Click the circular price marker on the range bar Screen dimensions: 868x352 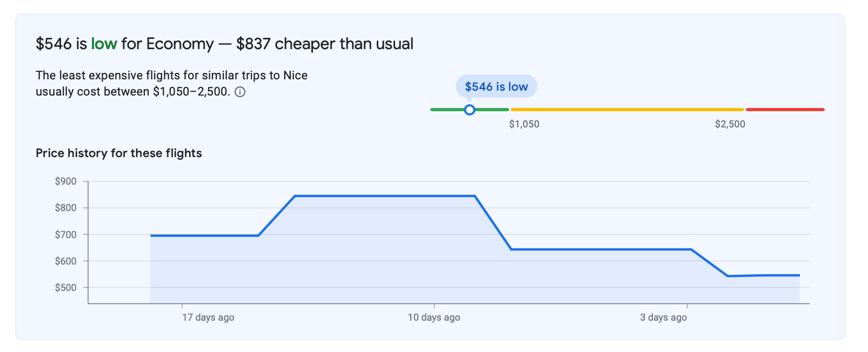470,110
